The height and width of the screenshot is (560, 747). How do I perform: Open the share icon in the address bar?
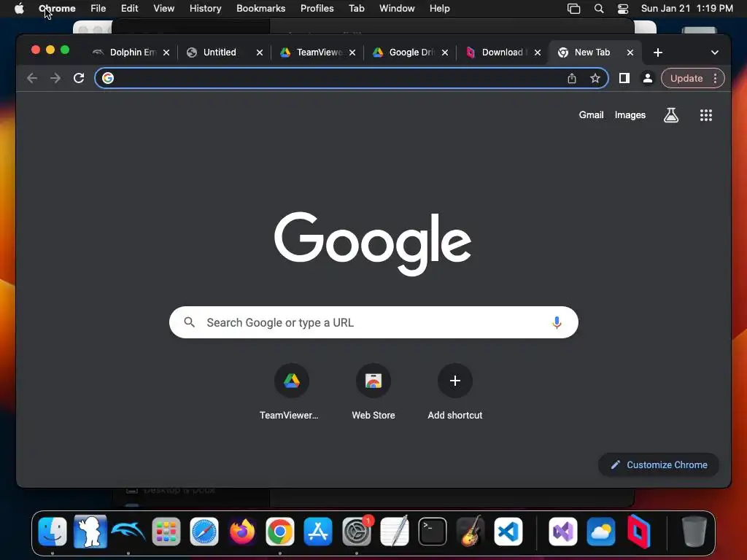coord(572,79)
